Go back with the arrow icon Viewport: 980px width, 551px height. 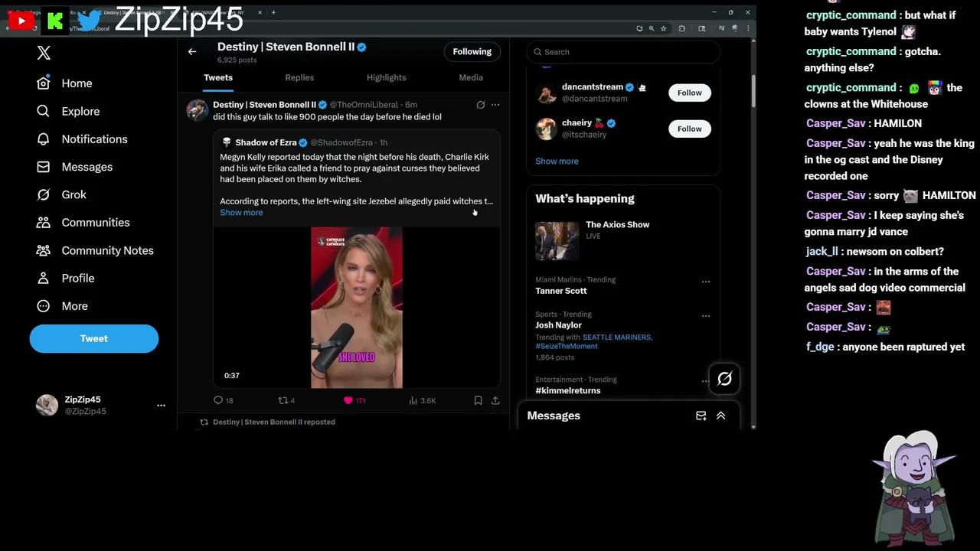pos(192,51)
